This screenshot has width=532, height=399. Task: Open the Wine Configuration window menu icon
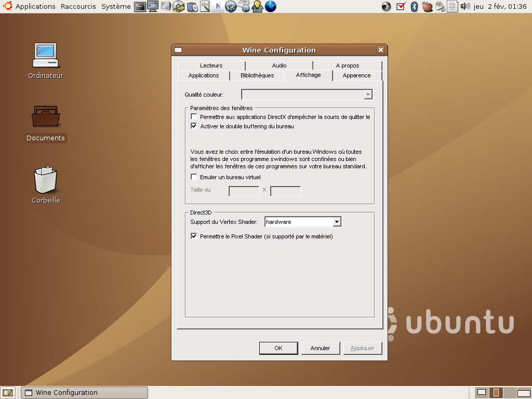(x=178, y=50)
